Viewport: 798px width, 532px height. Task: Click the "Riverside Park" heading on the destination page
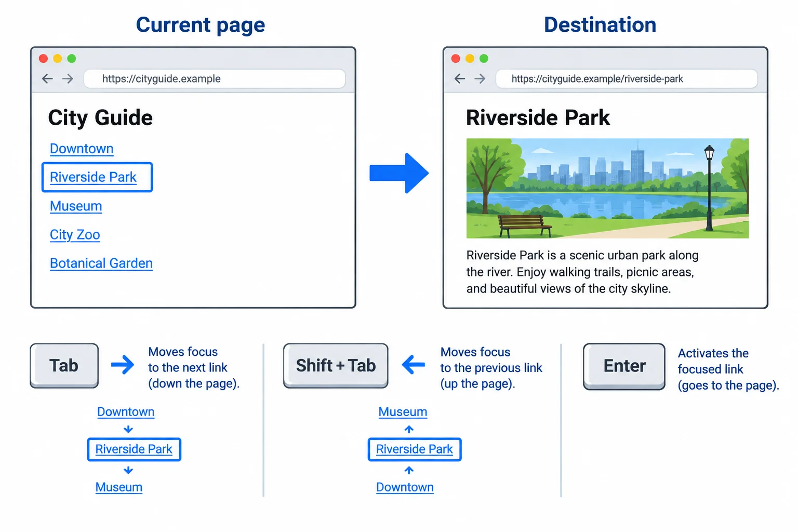tap(538, 118)
